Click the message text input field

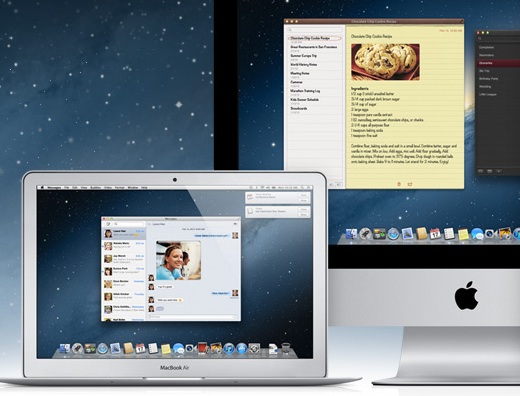[x=193, y=317]
